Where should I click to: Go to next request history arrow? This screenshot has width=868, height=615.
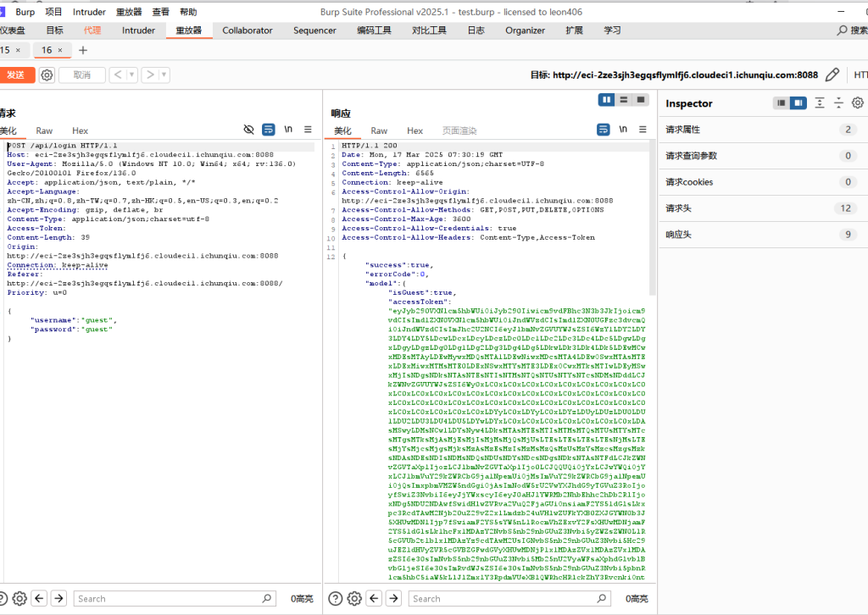tap(150, 75)
